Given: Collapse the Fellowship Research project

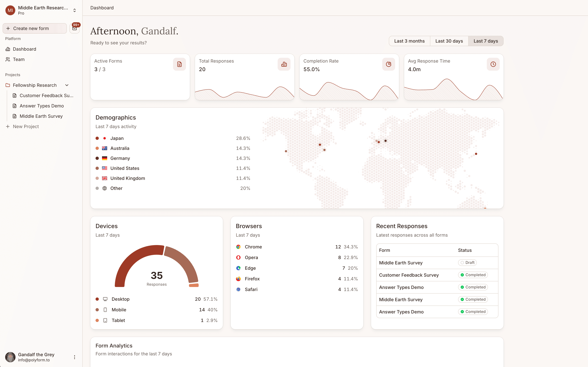Looking at the screenshot, I should pos(67,85).
